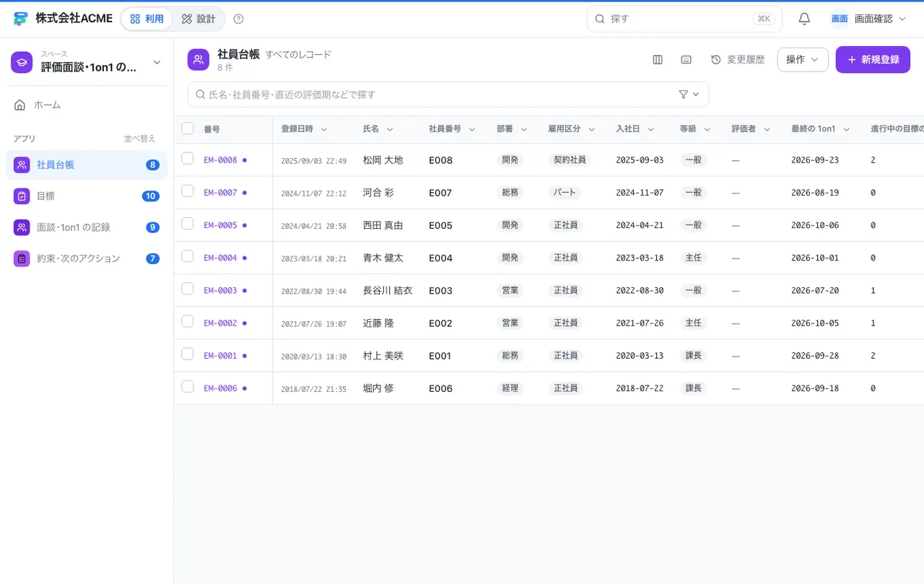Click the space graduation cap icon

22,63
